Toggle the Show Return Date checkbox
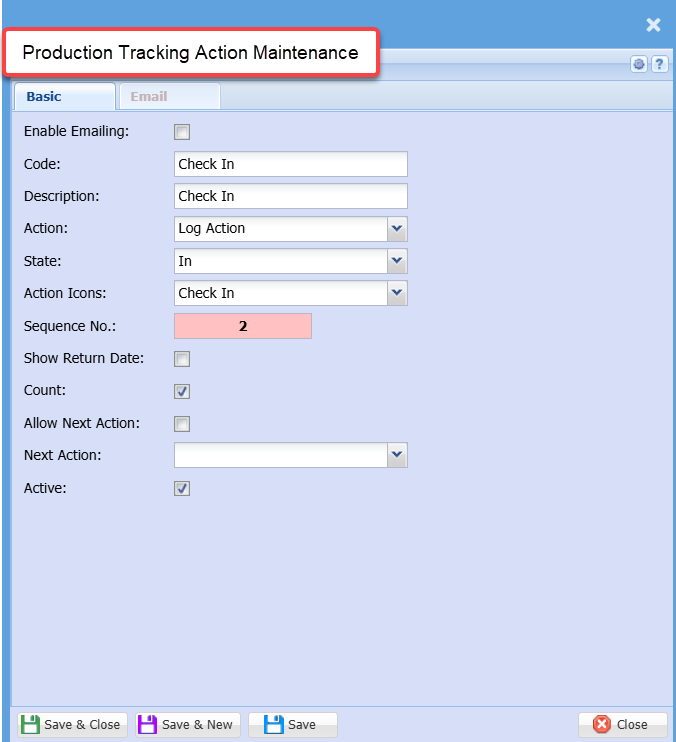This screenshot has width=676, height=742. pos(182,359)
